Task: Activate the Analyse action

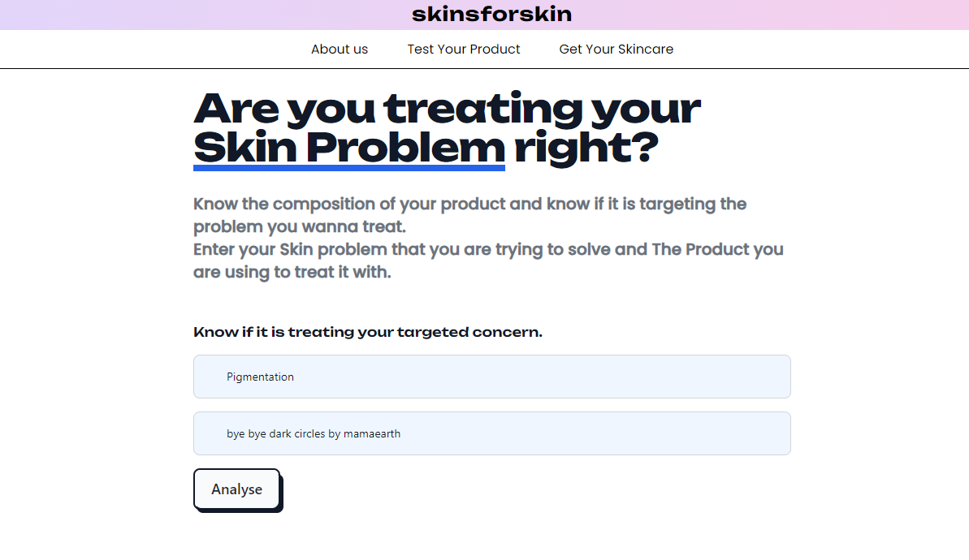Action: point(236,489)
